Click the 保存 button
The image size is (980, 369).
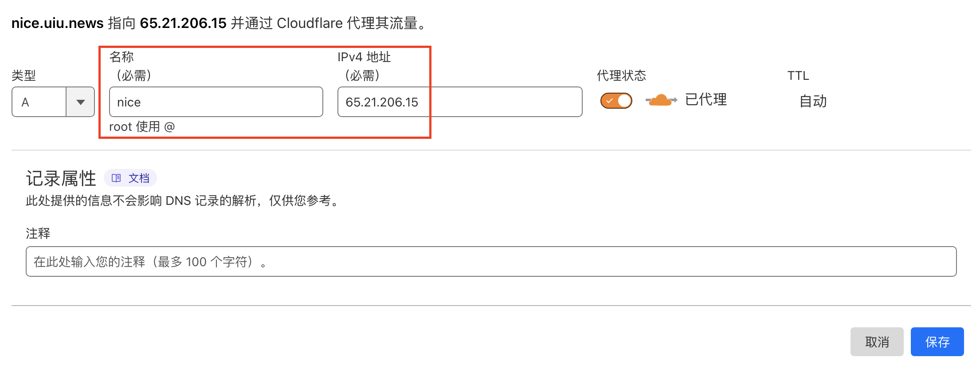pyautogui.click(x=937, y=342)
